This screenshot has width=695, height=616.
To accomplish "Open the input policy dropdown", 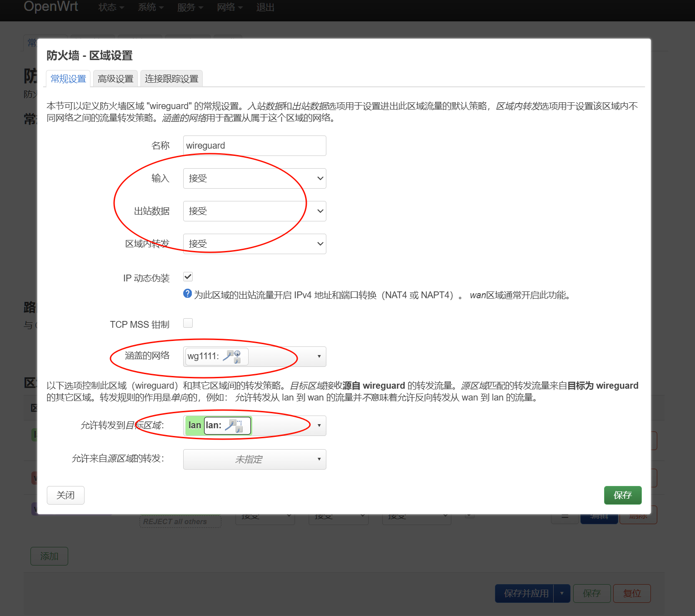I will click(x=255, y=179).
